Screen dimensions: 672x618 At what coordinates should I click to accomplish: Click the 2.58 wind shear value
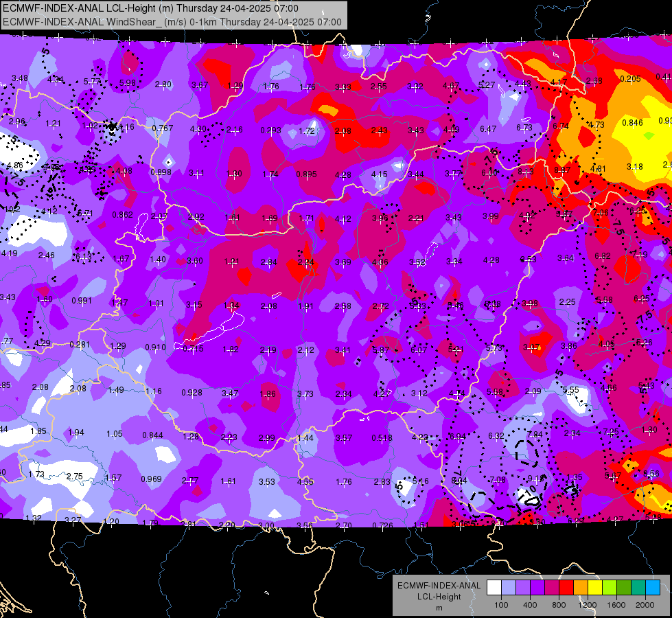343,306
